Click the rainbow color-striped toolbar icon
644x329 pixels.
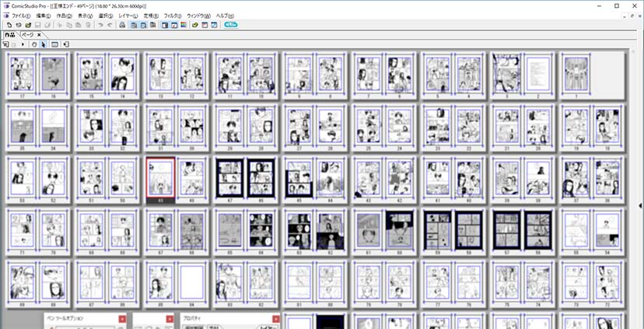pyautogui.click(x=184, y=25)
